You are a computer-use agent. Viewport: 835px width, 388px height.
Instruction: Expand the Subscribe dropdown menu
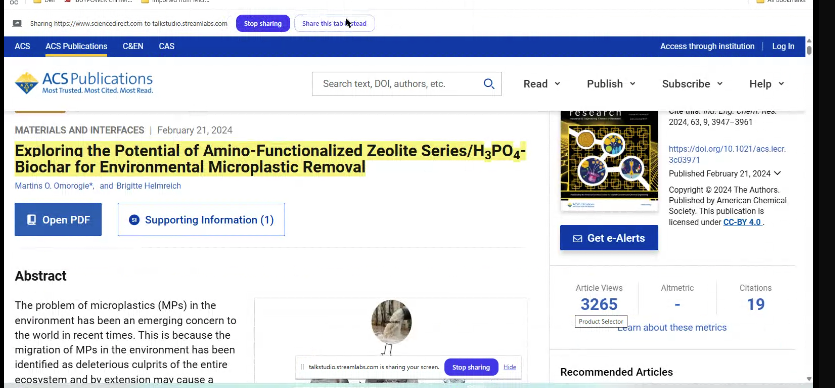pyautogui.click(x=692, y=84)
